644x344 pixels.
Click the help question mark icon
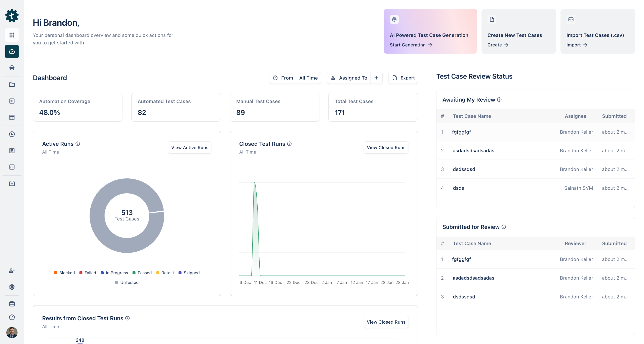(12, 317)
